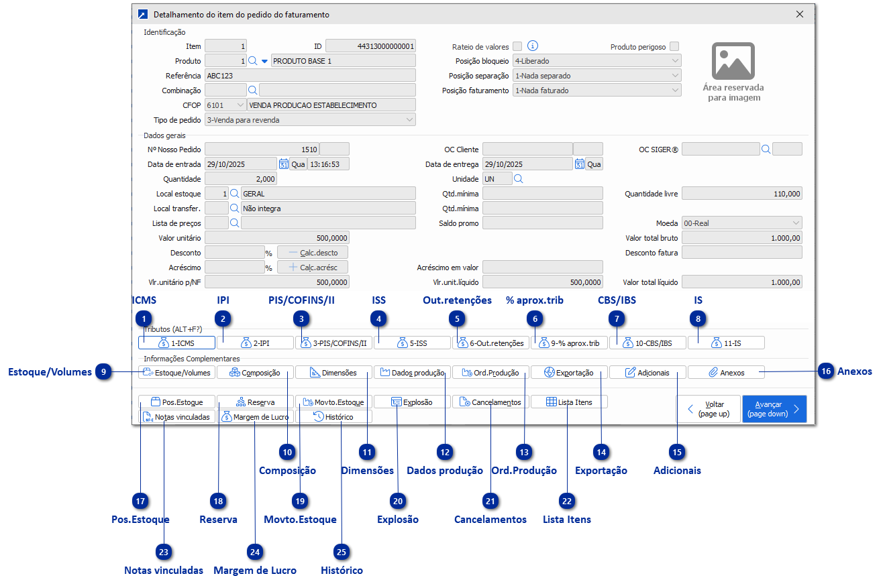Expand the Moeda dropdown

tap(742, 223)
